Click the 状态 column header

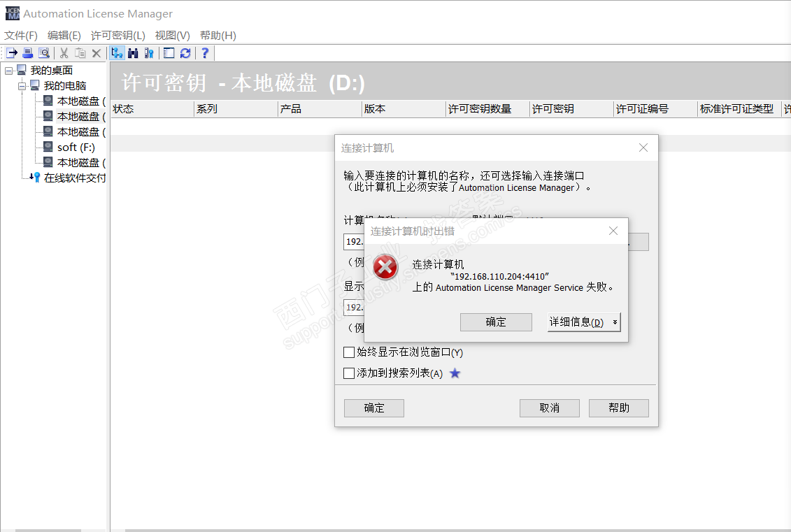(152, 109)
